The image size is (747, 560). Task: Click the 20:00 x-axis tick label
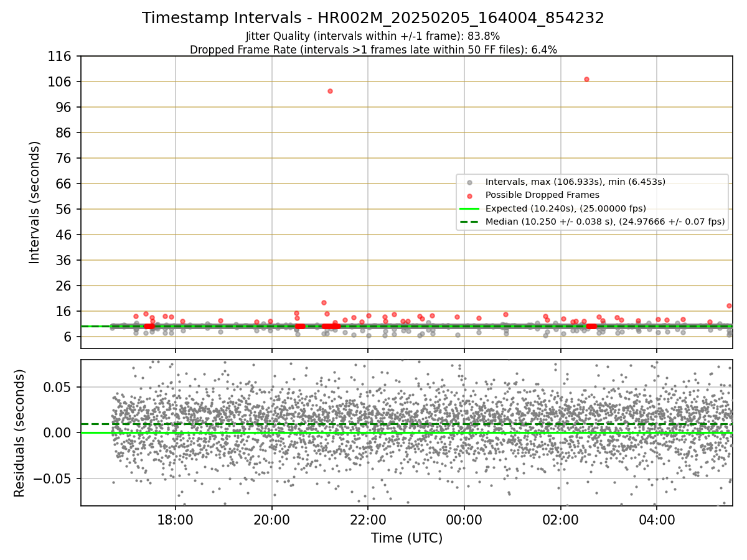tap(272, 519)
